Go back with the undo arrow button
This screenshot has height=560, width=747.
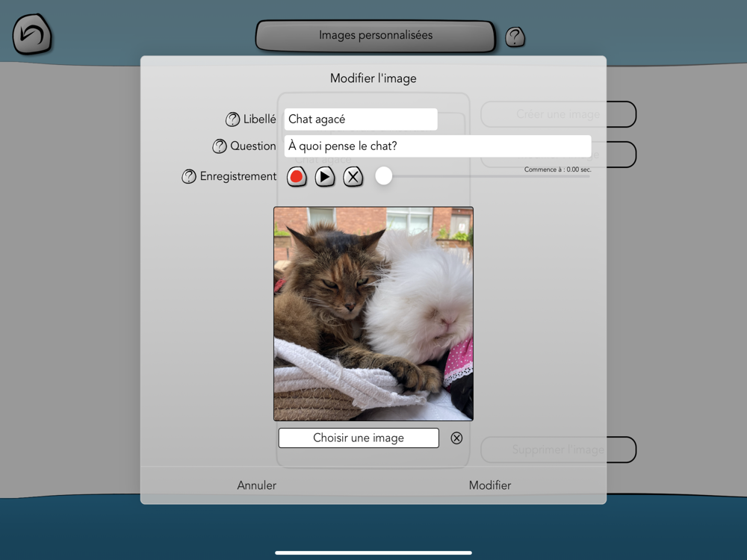32,34
